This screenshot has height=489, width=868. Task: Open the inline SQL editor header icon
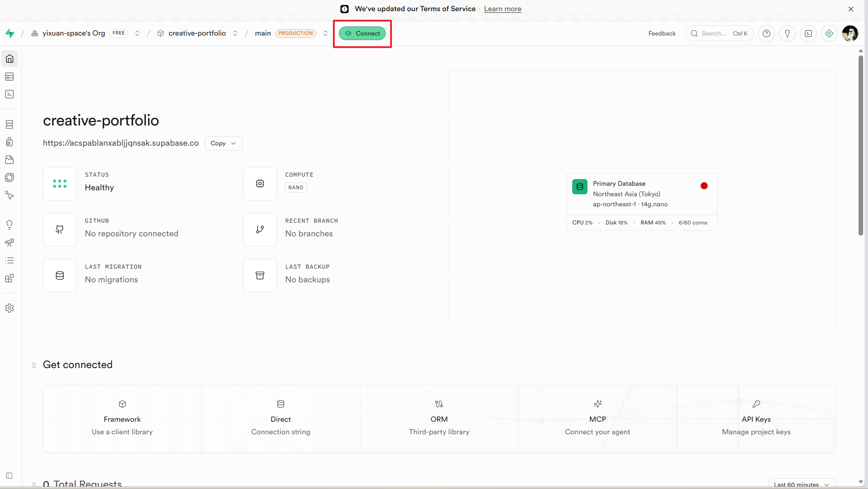[x=808, y=33]
